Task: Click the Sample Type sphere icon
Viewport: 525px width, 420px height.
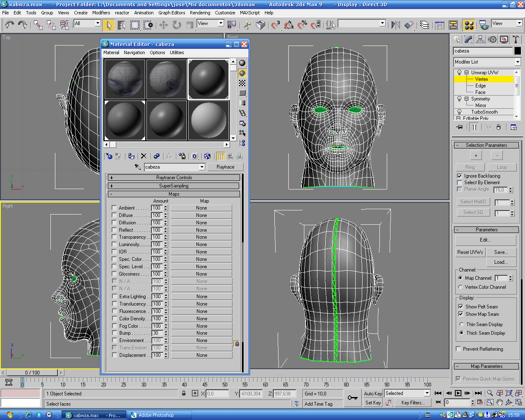Action: 242,63
